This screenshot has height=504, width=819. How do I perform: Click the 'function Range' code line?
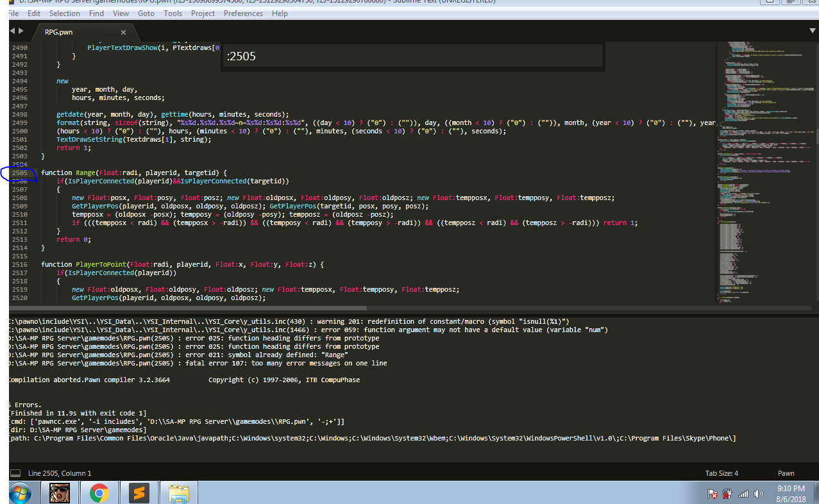(x=134, y=172)
